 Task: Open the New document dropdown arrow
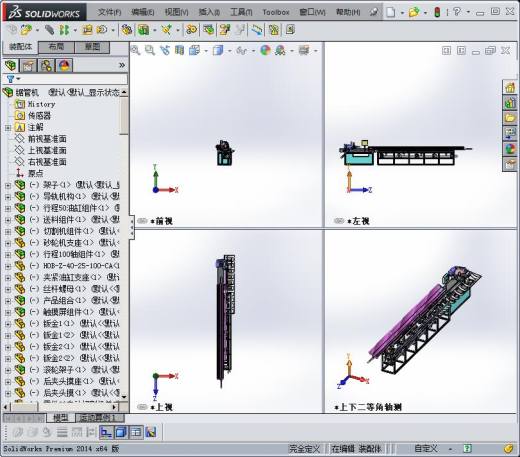click(402, 13)
